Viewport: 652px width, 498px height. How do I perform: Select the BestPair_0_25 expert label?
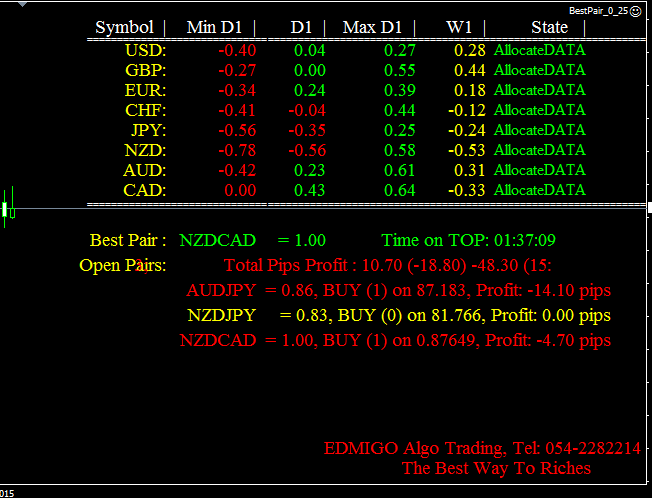(x=598, y=11)
